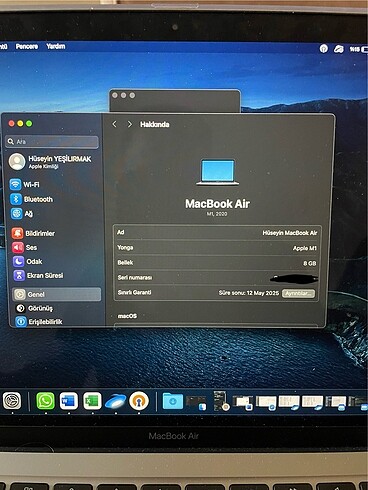
Task: Open the Hüseyin YEŞİLIRMAK Apple Kimliği profile
Action: (50, 161)
